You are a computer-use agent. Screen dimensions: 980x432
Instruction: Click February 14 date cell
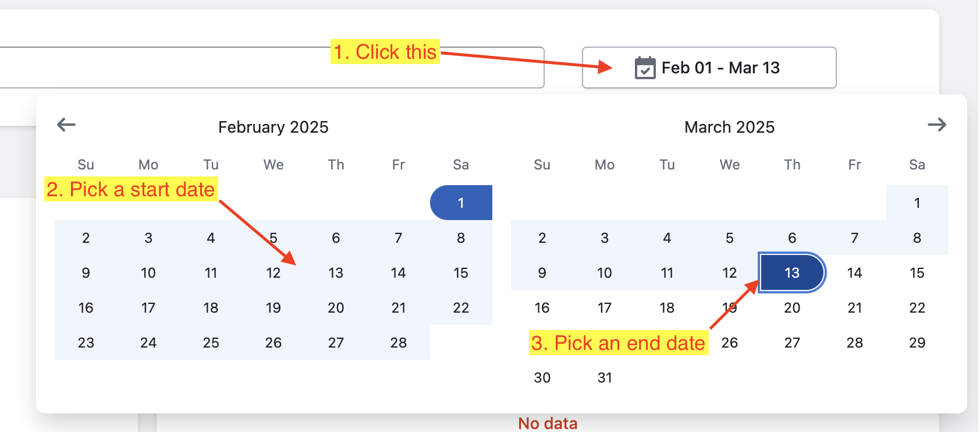click(398, 272)
